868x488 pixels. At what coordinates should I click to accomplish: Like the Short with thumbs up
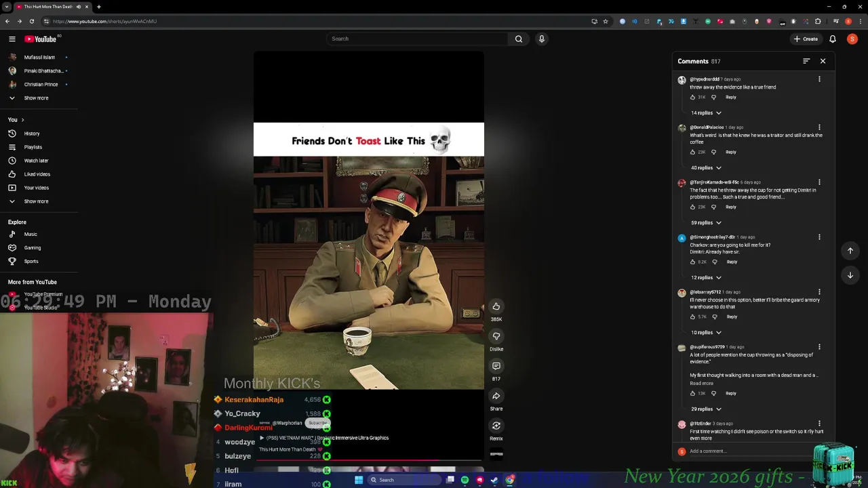[x=496, y=306]
